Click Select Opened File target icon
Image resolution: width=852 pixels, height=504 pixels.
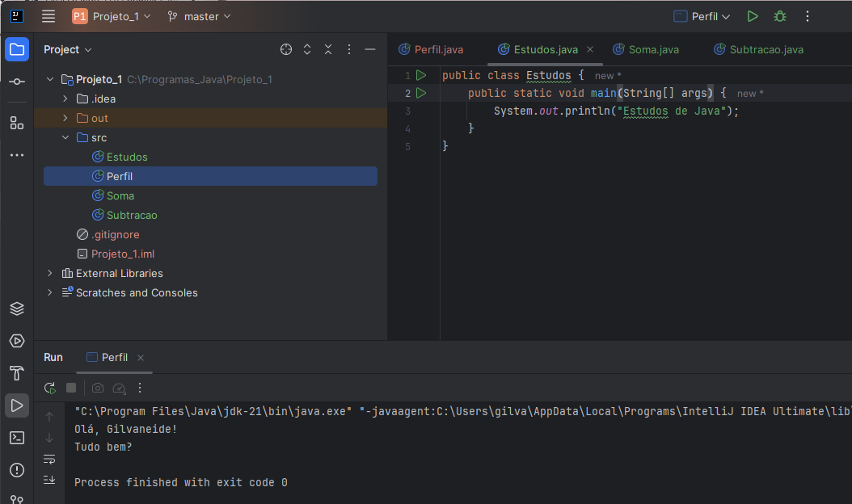[286, 49]
